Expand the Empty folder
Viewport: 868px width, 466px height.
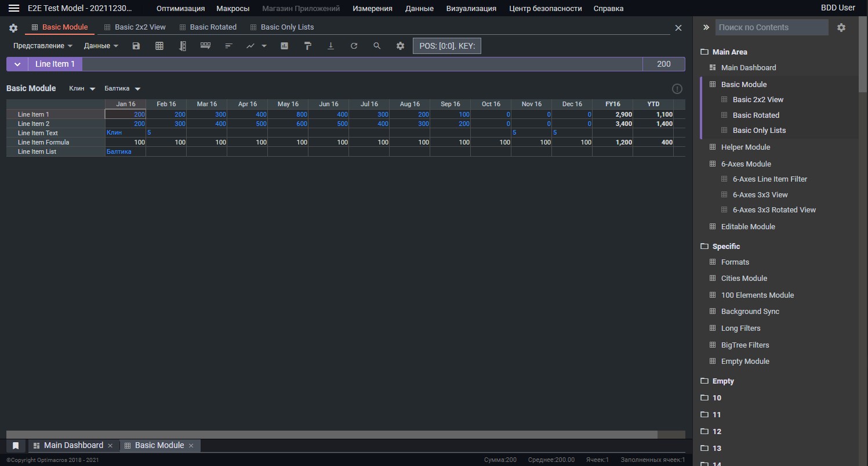click(x=717, y=381)
